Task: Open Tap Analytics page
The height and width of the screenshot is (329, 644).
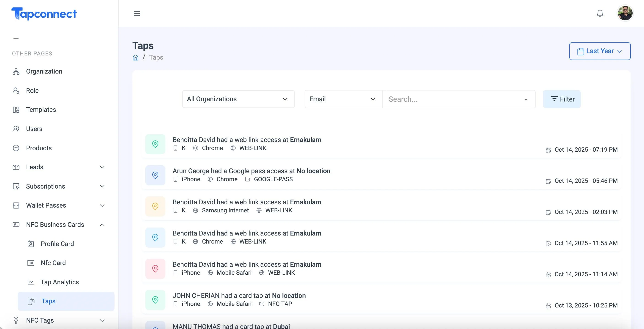Action: point(60,282)
